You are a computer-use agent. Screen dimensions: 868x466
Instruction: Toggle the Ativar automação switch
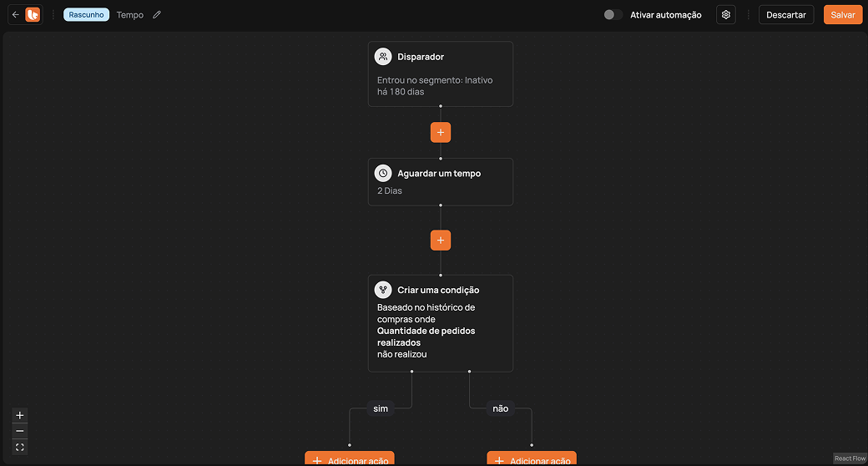click(x=613, y=15)
